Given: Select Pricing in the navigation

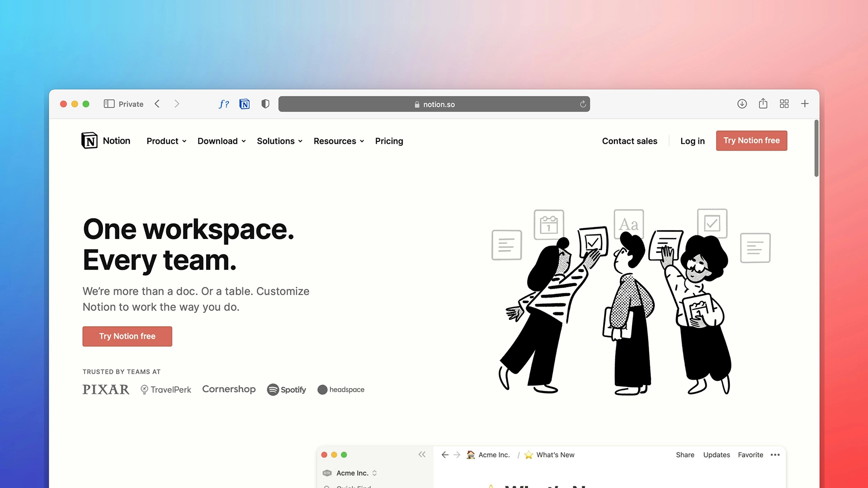Looking at the screenshot, I should [x=389, y=141].
